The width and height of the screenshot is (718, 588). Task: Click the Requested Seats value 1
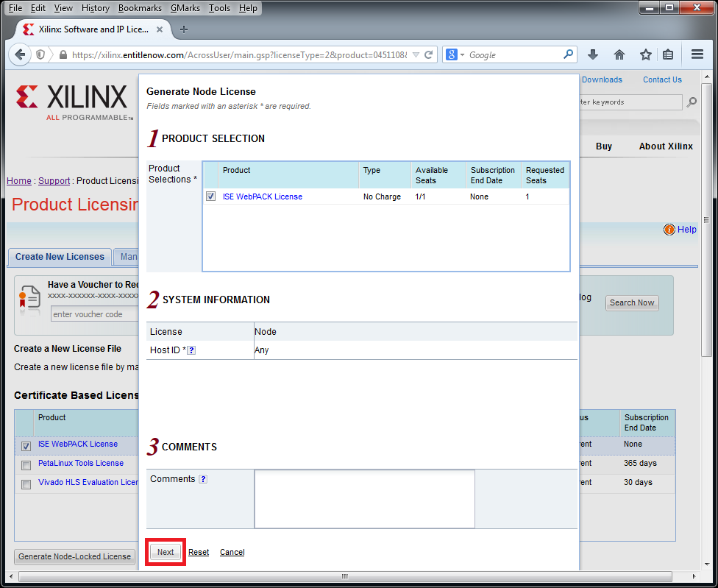point(527,196)
